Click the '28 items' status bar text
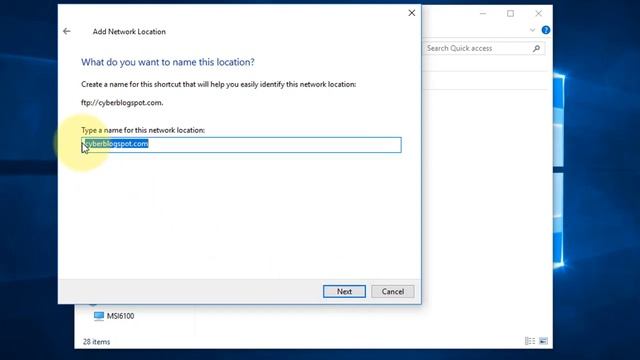This screenshot has height=360, width=640. (x=96, y=342)
